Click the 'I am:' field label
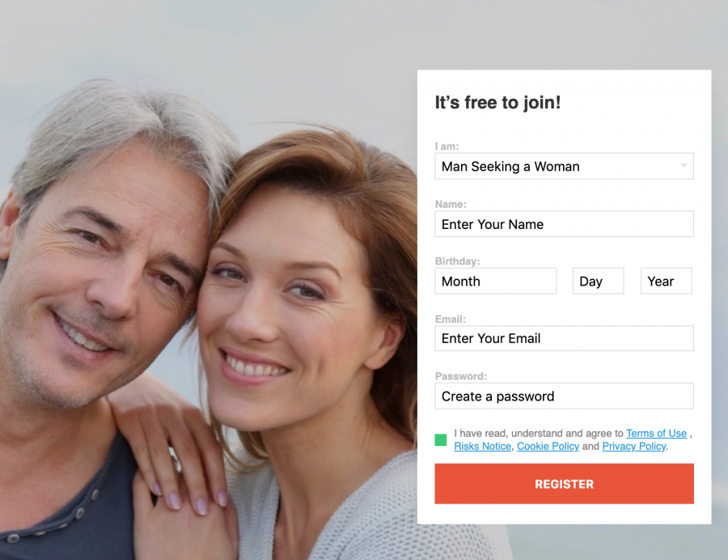Screen dimensions: 728x560 pyautogui.click(x=447, y=146)
